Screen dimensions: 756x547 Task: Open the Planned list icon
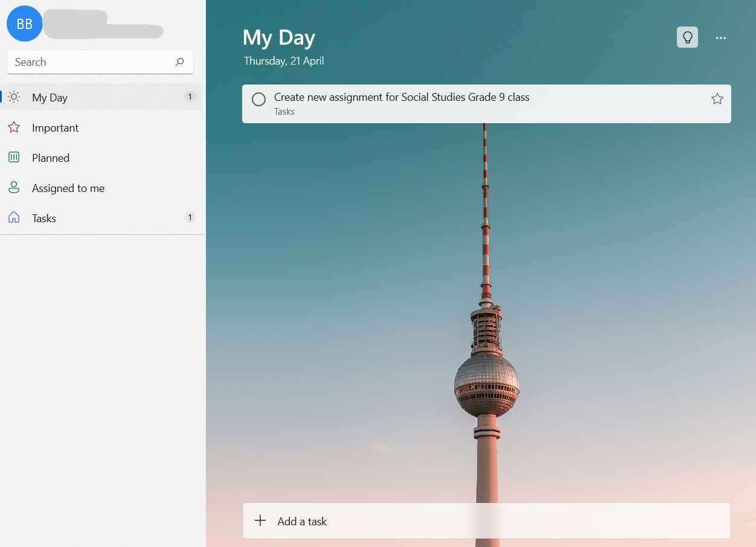14,157
